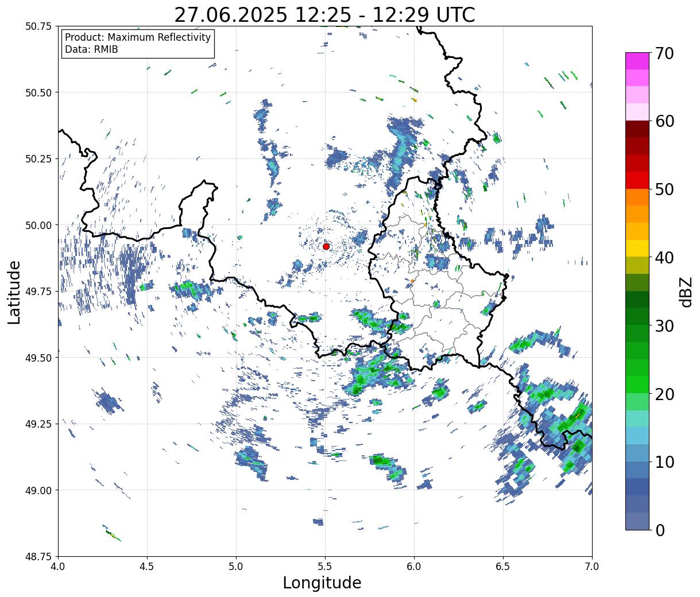Click the colorbar tick label 70
The image size is (700, 597).
tap(664, 53)
